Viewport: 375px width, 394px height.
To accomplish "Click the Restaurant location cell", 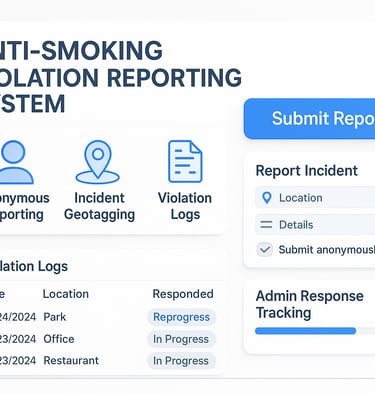I will 71,361.
